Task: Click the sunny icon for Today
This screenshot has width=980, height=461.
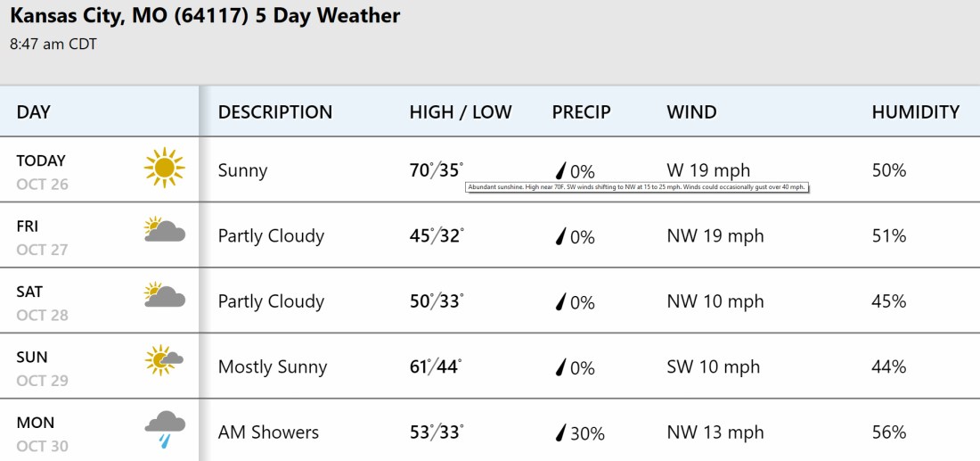Action: [x=164, y=169]
